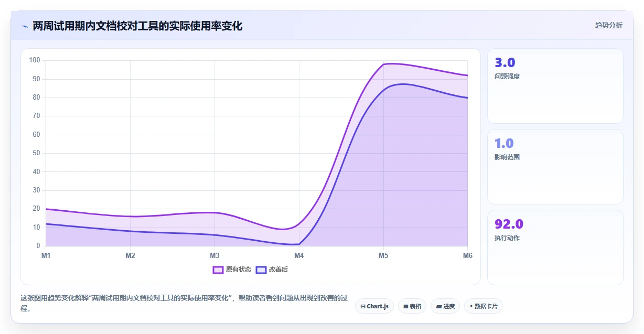This screenshot has height=334, width=644.
Task: Click the 3.0 value in 问题强度 card
Action: (505, 62)
